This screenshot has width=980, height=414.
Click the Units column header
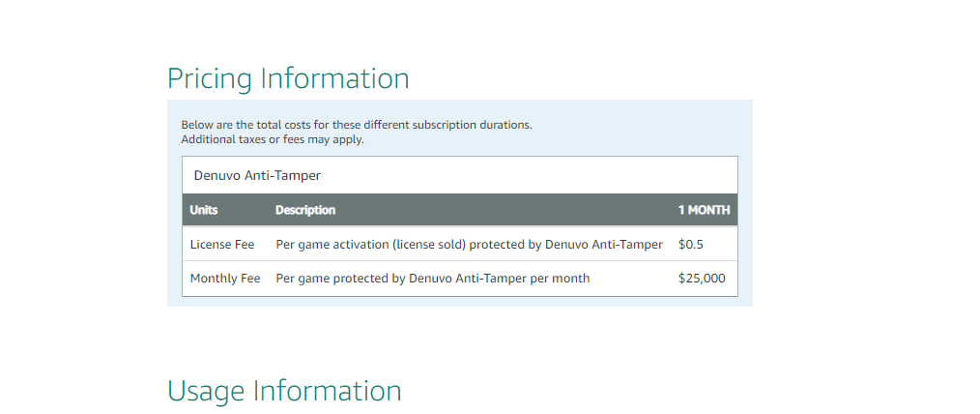(x=204, y=210)
